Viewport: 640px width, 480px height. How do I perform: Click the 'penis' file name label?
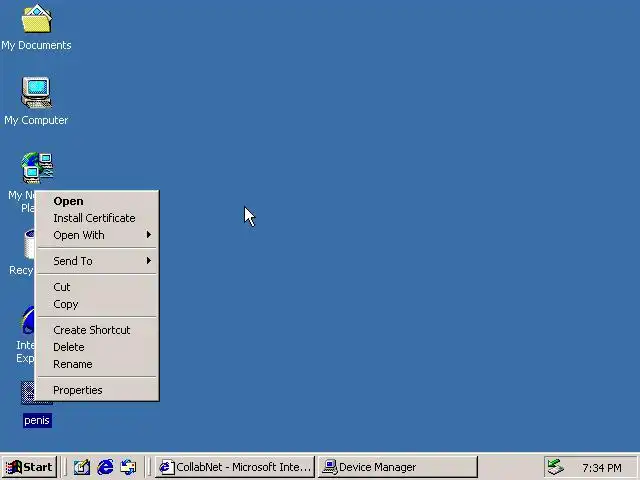(37, 420)
